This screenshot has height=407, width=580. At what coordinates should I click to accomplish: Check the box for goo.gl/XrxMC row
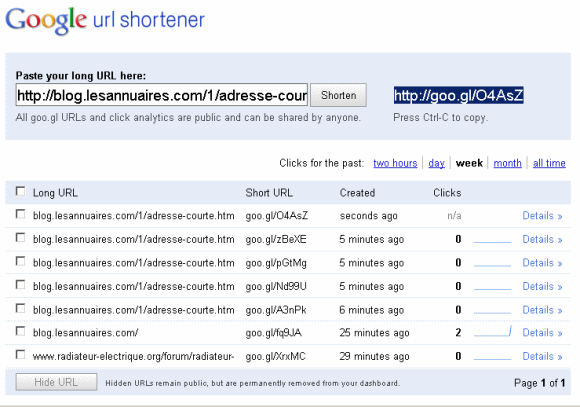click(21, 355)
